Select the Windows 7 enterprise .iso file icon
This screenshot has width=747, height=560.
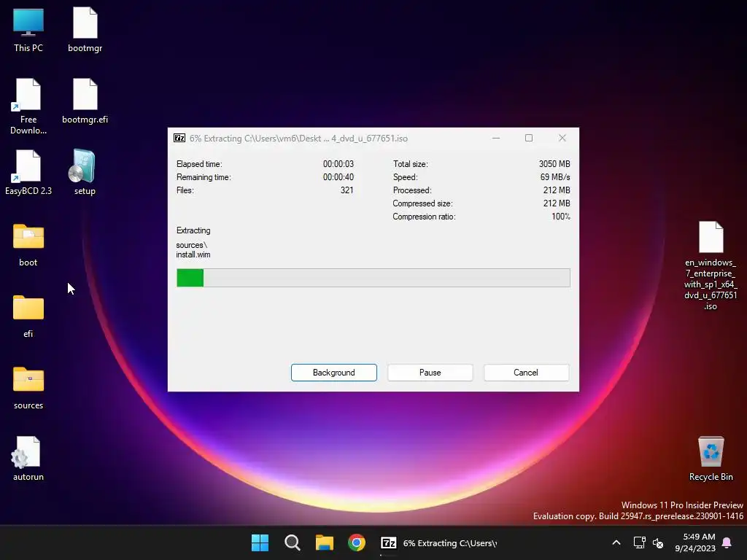click(711, 265)
